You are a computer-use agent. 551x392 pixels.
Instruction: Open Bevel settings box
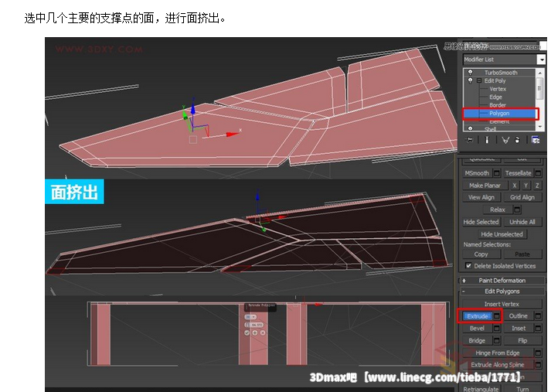tap(497, 329)
